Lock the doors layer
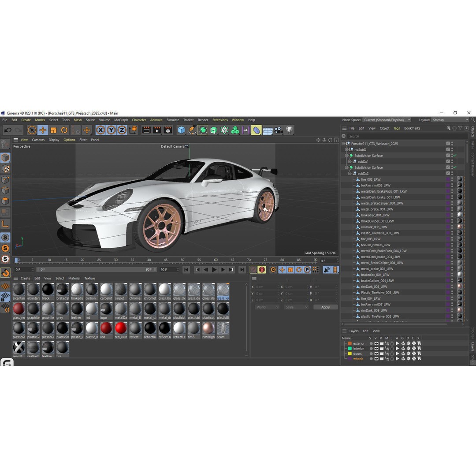The image size is (476, 476). coord(392,353)
